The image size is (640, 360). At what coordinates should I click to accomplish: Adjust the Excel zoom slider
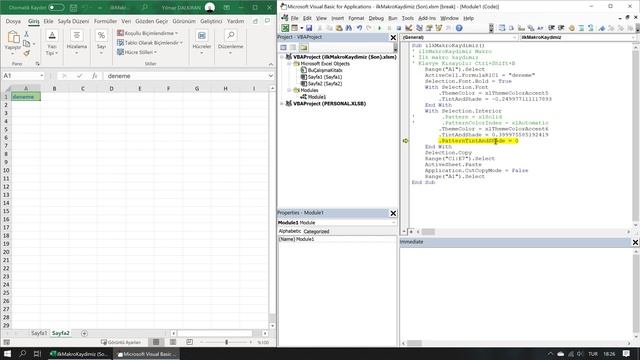pos(227,342)
